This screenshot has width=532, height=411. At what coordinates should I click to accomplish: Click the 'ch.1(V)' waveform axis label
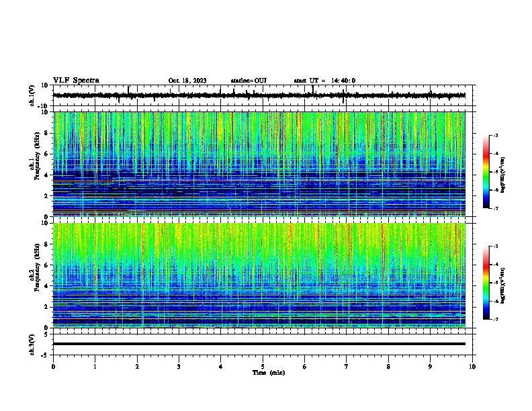coord(32,95)
